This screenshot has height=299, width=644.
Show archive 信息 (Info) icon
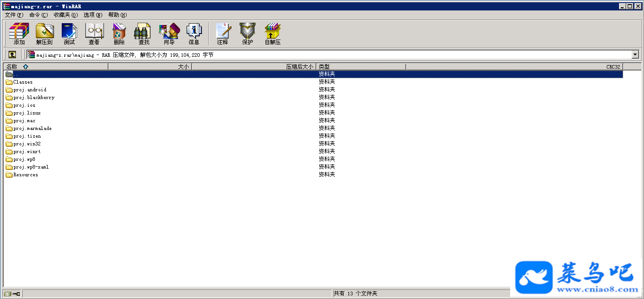(194, 34)
